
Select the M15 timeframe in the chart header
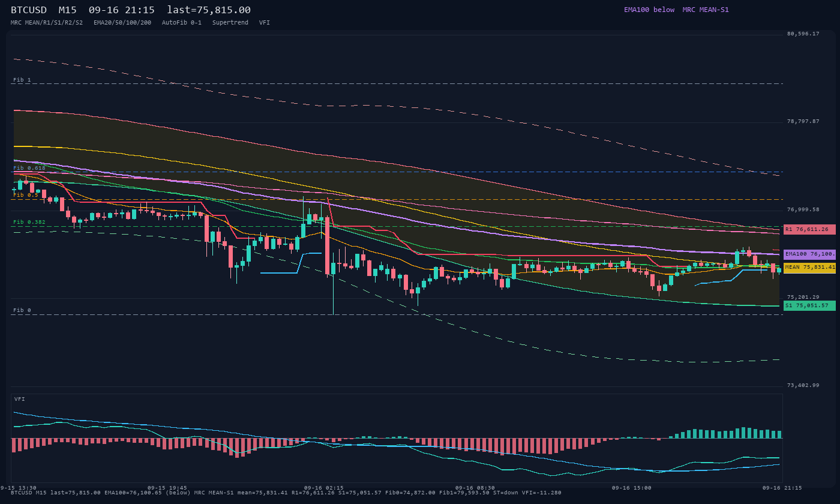(x=67, y=10)
